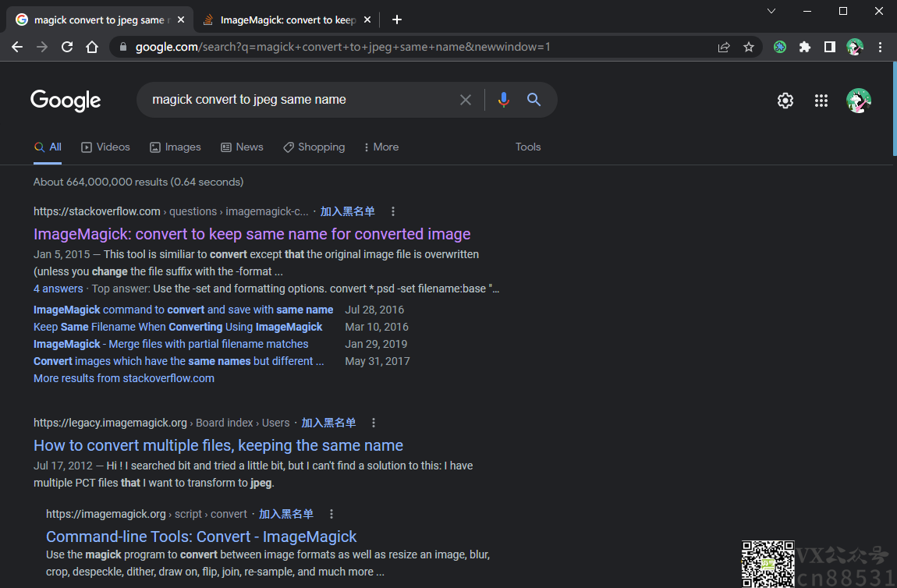Click 'More results from stackoverflow.com'
The width and height of the screenshot is (897, 588).
pos(124,379)
